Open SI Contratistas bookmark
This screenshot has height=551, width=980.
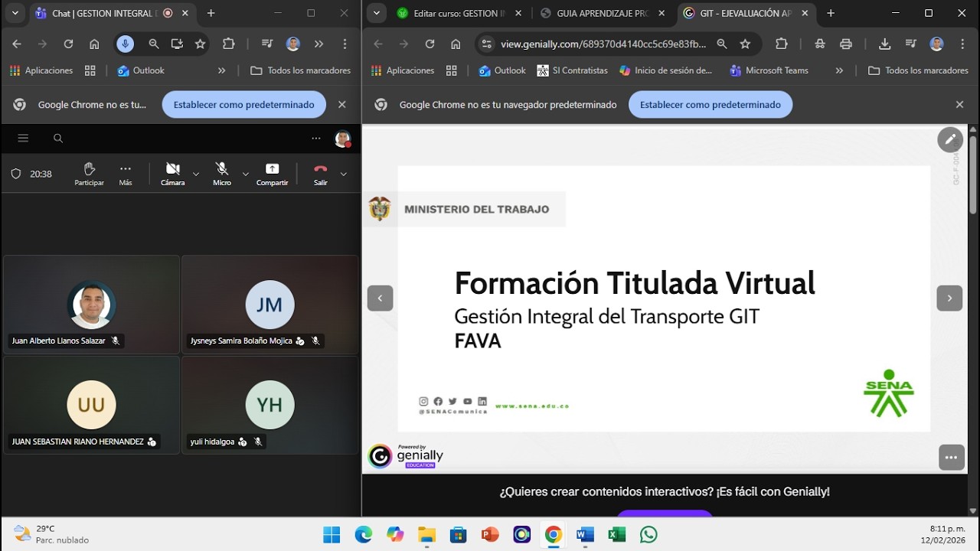click(573, 70)
